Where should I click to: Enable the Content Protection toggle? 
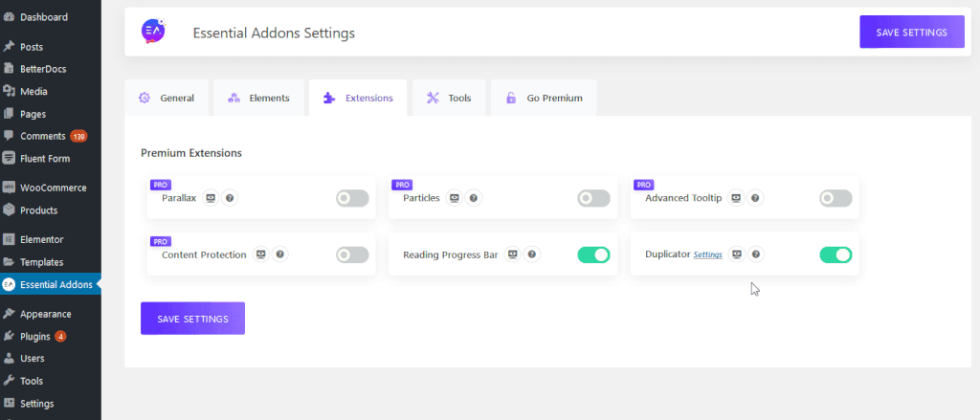tap(352, 254)
